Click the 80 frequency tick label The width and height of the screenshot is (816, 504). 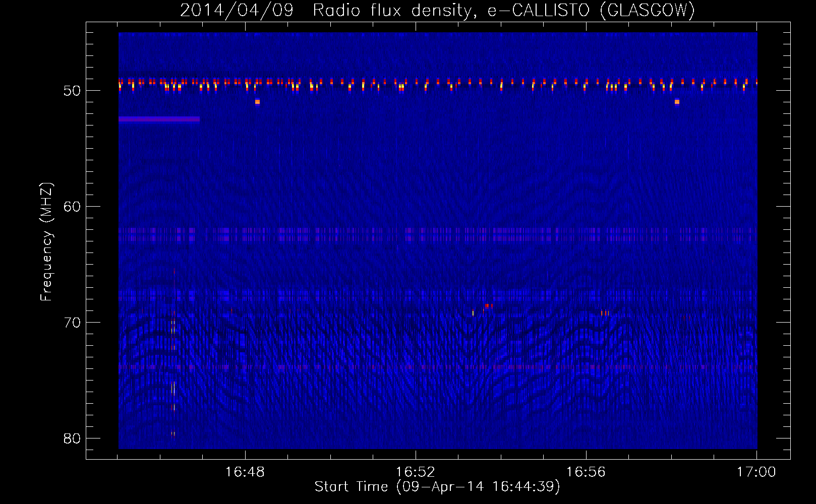tap(72, 438)
